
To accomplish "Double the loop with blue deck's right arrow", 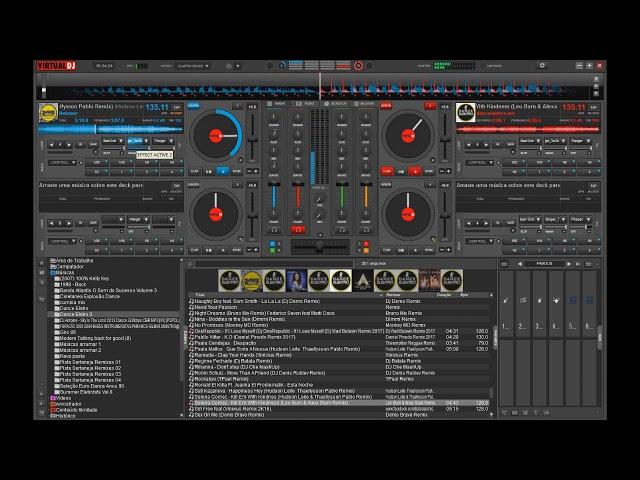I will click(69, 144).
